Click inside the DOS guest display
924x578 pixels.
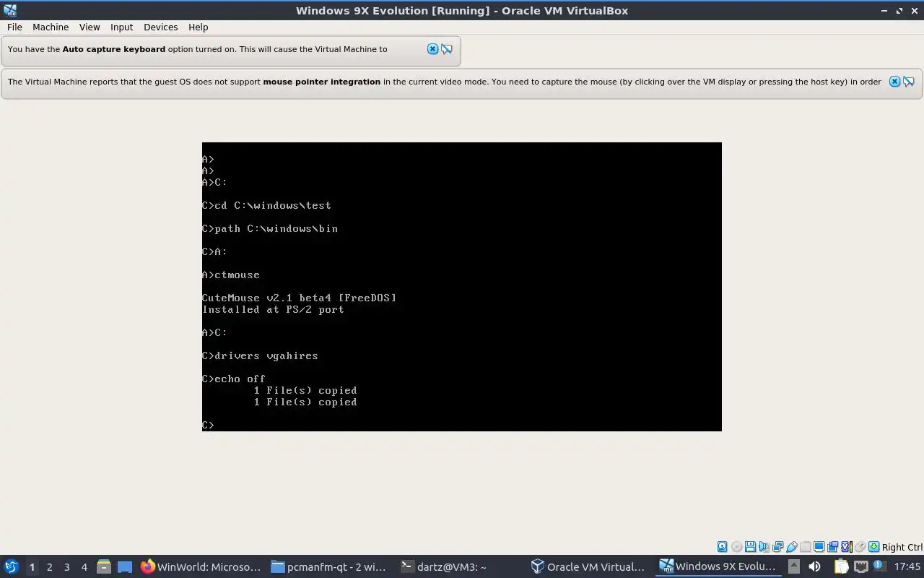462,287
